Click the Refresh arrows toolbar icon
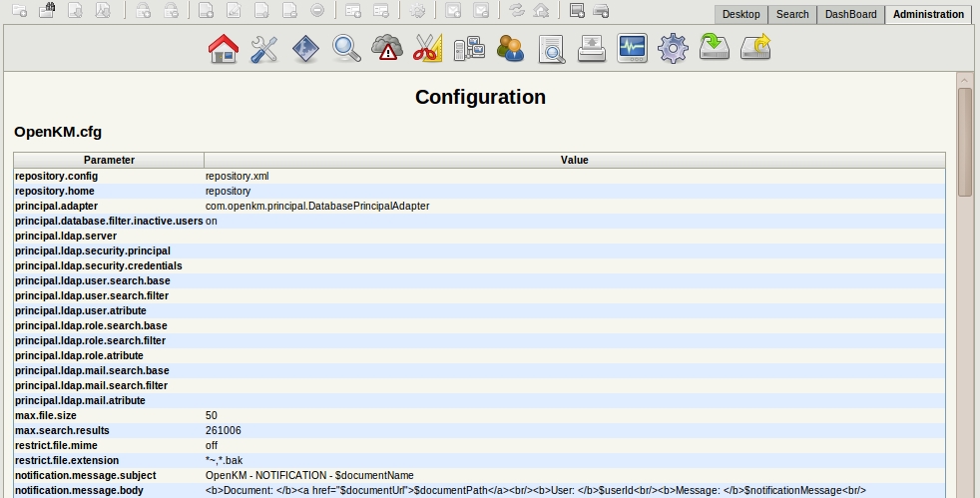This screenshot has height=498, width=980. click(x=516, y=10)
